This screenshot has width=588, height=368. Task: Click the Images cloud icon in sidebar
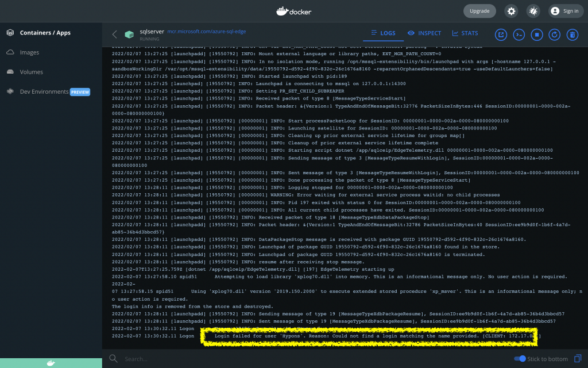[x=10, y=52]
